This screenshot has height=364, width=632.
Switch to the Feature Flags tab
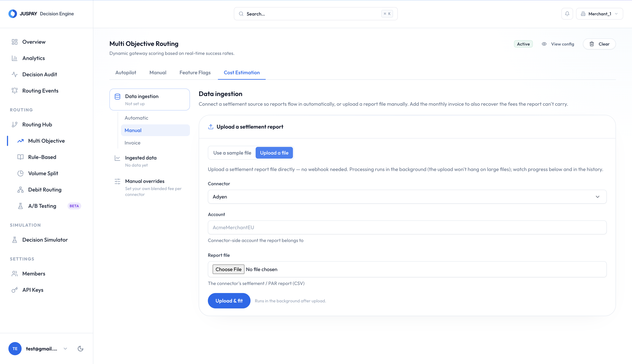coord(195,72)
